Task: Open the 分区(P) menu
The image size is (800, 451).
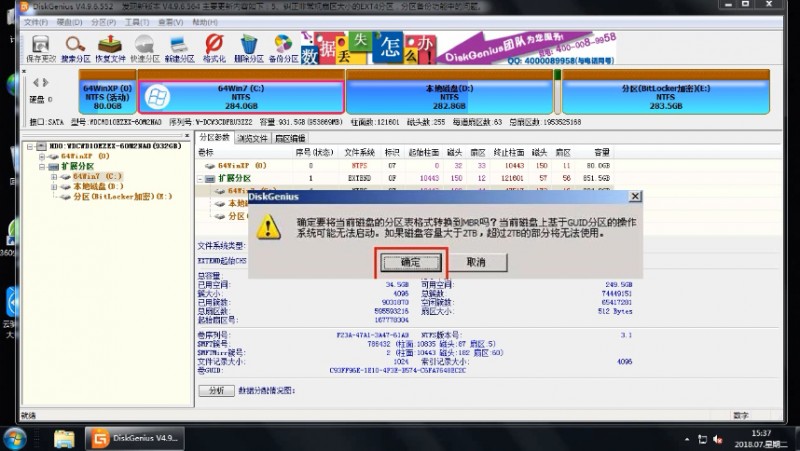Action: pyautogui.click(x=104, y=22)
